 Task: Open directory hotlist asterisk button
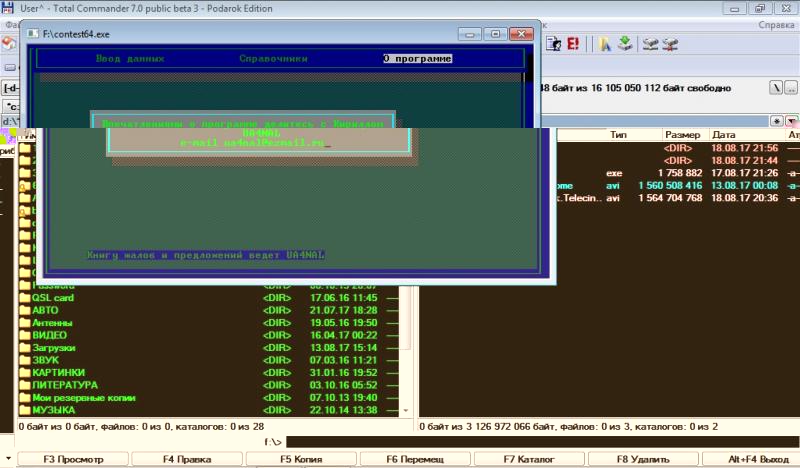[777, 120]
